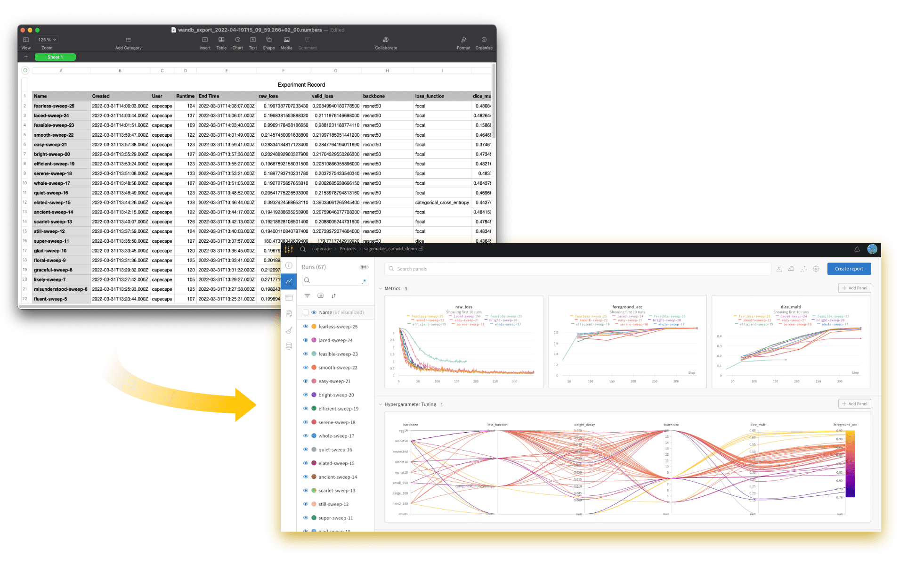Open the 125% zoom dropdown in Numbers
Viewport: 924px width, 583px height.
(x=47, y=40)
